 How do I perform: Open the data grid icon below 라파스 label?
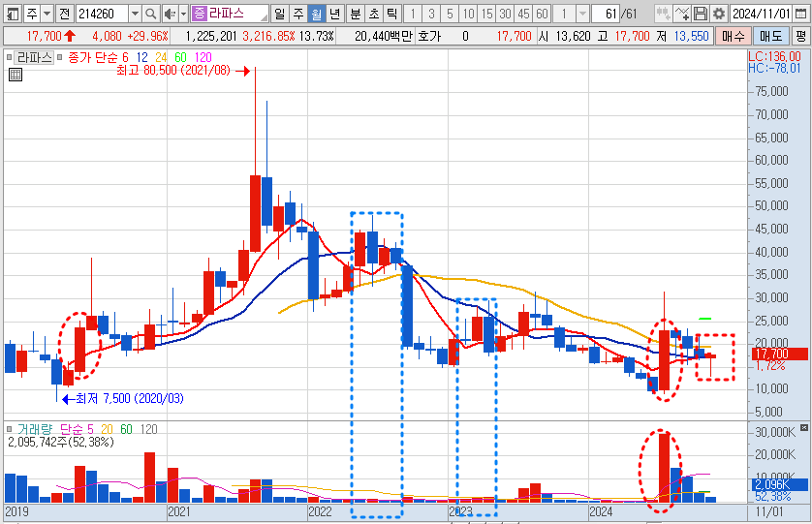point(16,75)
